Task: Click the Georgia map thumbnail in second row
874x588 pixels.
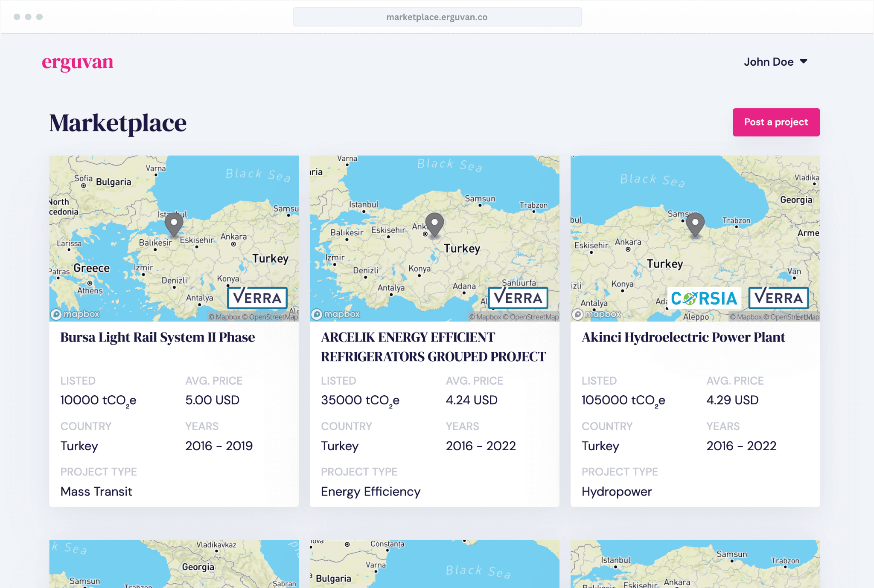Action: (174, 564)
